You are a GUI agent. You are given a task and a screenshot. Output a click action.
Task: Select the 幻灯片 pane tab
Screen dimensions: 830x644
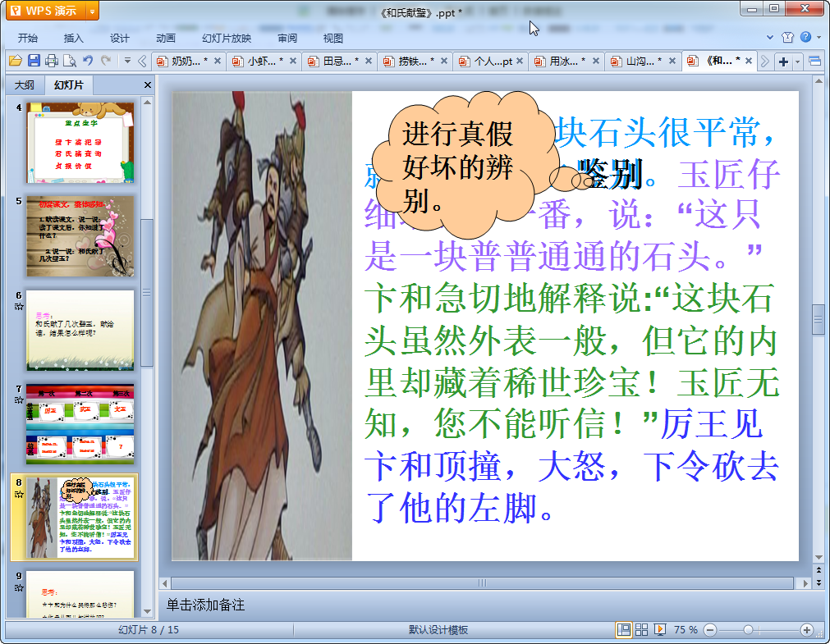pyautogui.click(x=69, y=85)
